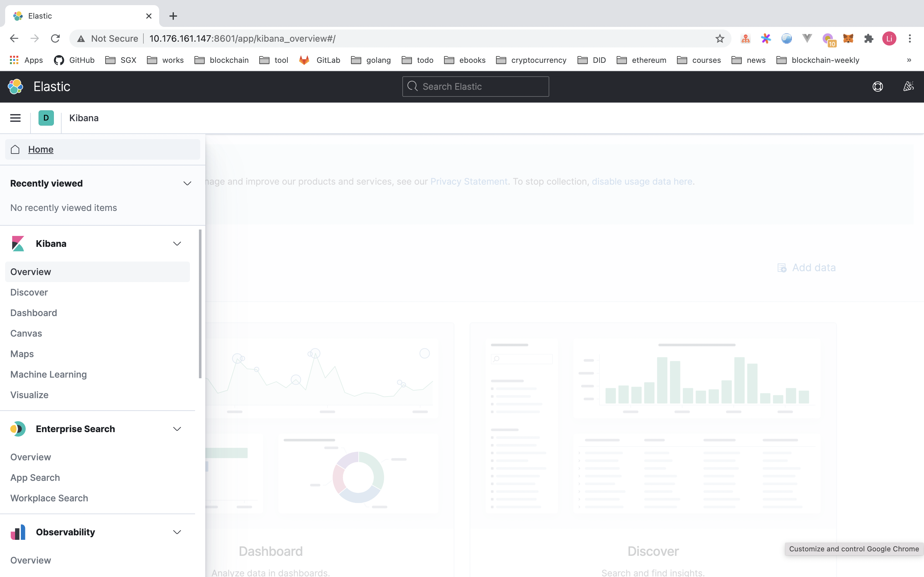Screen dimensions: 924x577
Task: Click the Privacy Statement link
Action: [468, 181]
